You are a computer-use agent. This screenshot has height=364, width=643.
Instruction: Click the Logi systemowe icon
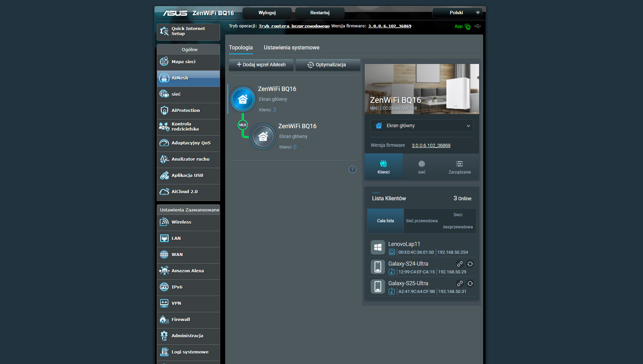point(164,352)
